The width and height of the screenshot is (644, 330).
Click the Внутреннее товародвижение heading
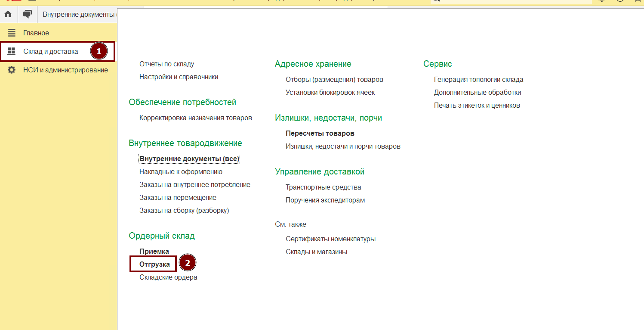pyautogui.click(x=185, y=143)
